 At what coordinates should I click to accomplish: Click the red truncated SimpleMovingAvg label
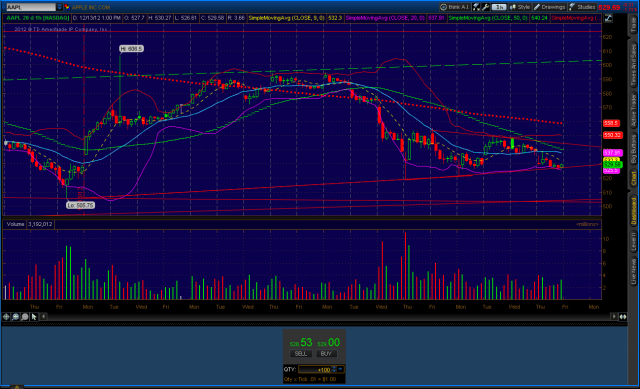click(576, 18)
